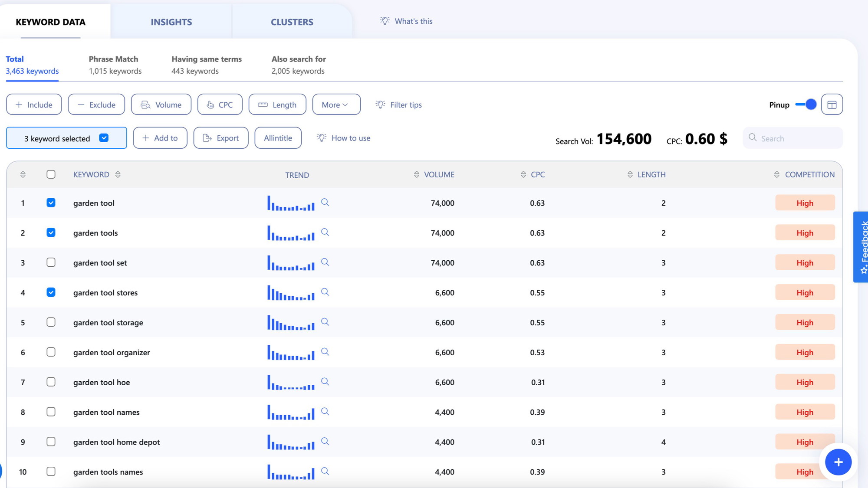The height and width of the screenshot is (488, 868).
Task: Open the CPC filter
Action: tap(220, 105)
